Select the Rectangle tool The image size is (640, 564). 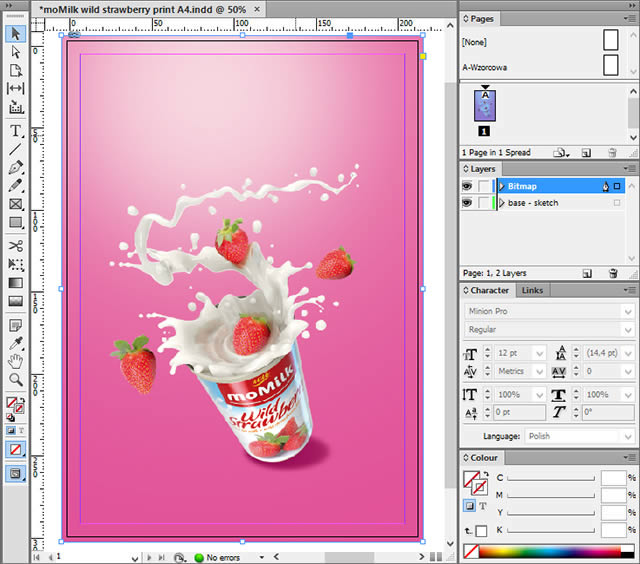[x=16, y=222]
